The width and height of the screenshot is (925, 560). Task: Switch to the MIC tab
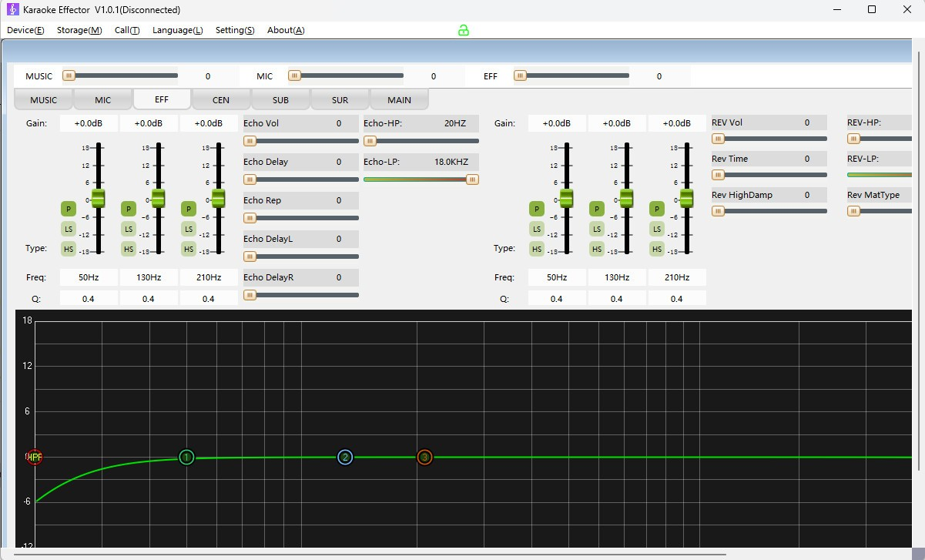[x=103, y=100]
